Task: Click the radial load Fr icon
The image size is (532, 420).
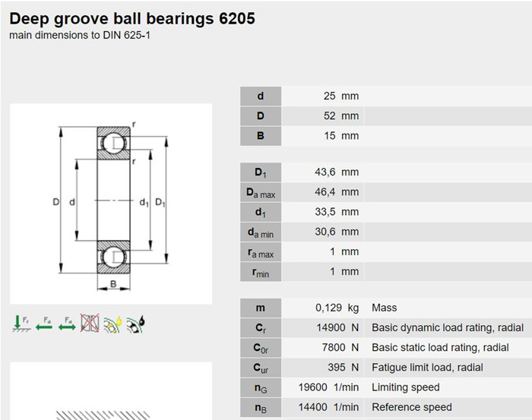Action: 19,324
